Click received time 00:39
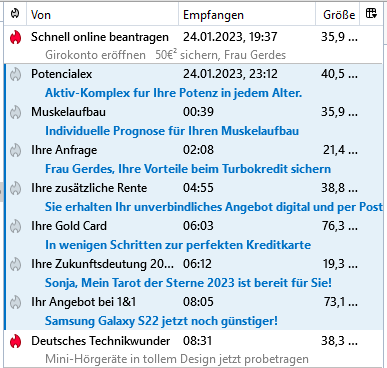 (x=198, y=112)
